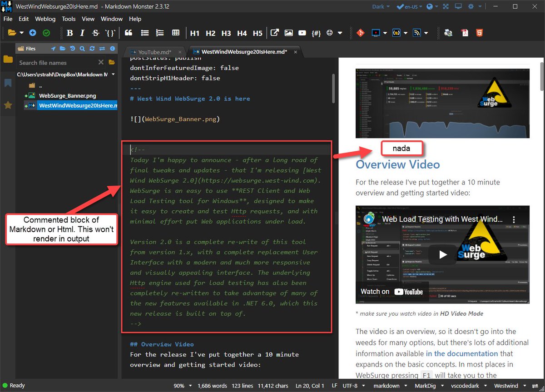This screenshot has height=392, width=545.
Task: Expand the weblog publishing dropdown arrow
Action: click(x=426, y=33)
